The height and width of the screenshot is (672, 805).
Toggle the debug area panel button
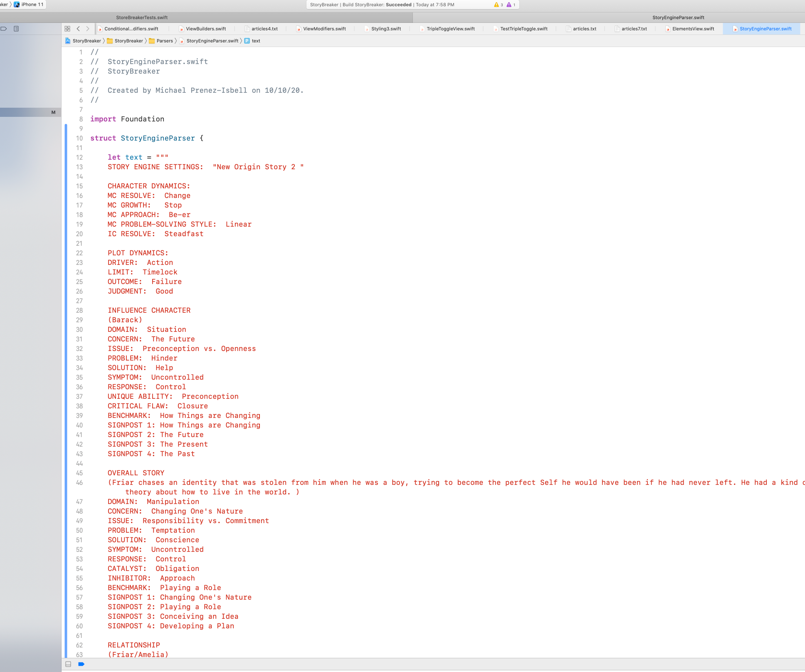[68, 664]
